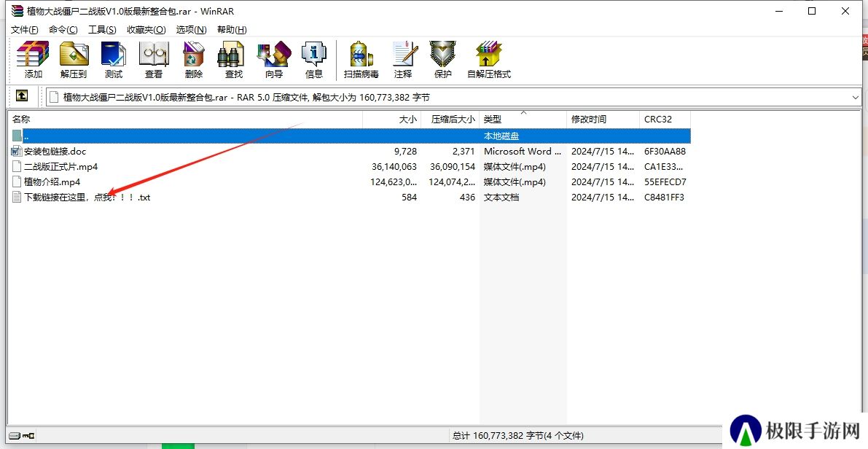Expand the archive path dropdown arrow

pyautogui.click(x=856, y=98)
